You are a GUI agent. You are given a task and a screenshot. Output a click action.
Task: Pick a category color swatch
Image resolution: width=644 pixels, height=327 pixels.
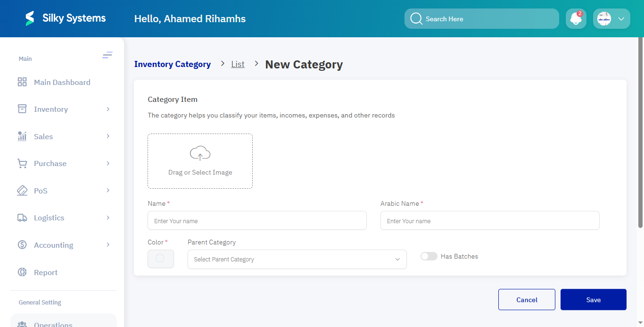161,259
